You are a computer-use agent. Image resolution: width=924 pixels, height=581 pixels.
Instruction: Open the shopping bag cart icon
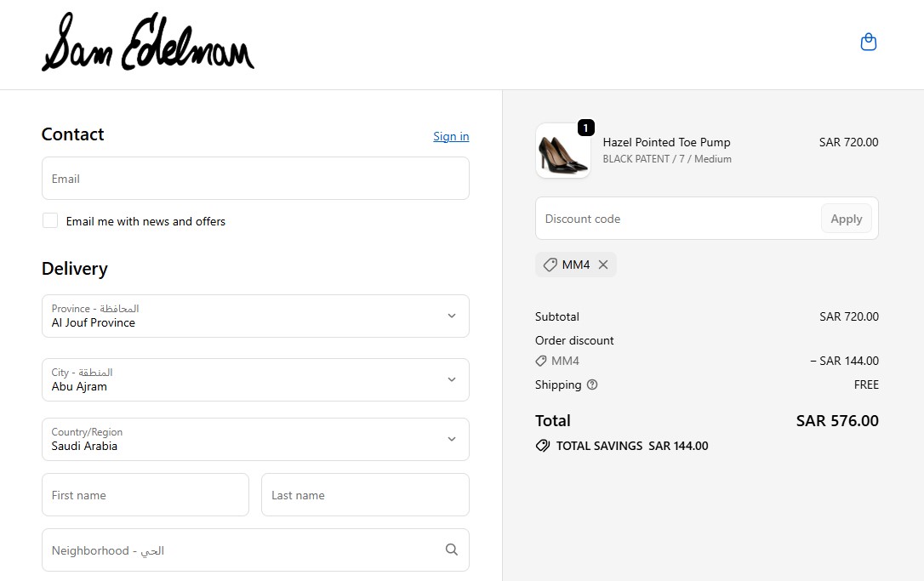[x=868, y=43]
